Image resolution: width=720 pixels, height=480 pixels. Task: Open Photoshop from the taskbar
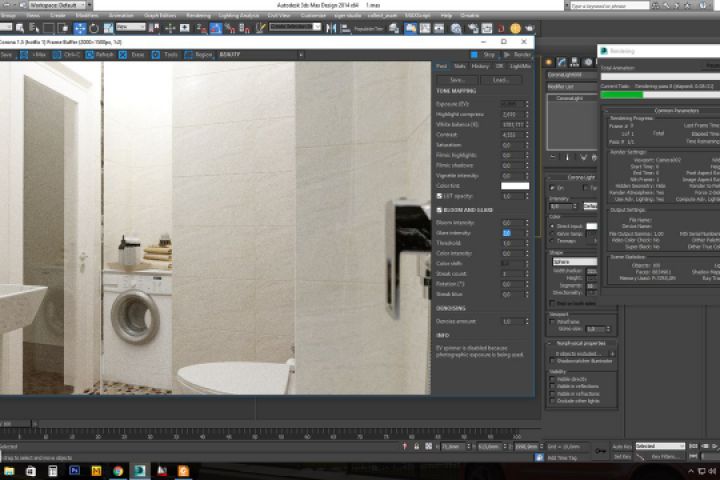[x=74, y=471]
